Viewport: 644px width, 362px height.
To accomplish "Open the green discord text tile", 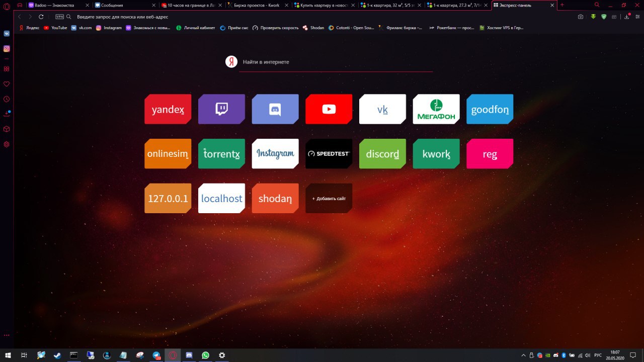I will coord(382,154).
